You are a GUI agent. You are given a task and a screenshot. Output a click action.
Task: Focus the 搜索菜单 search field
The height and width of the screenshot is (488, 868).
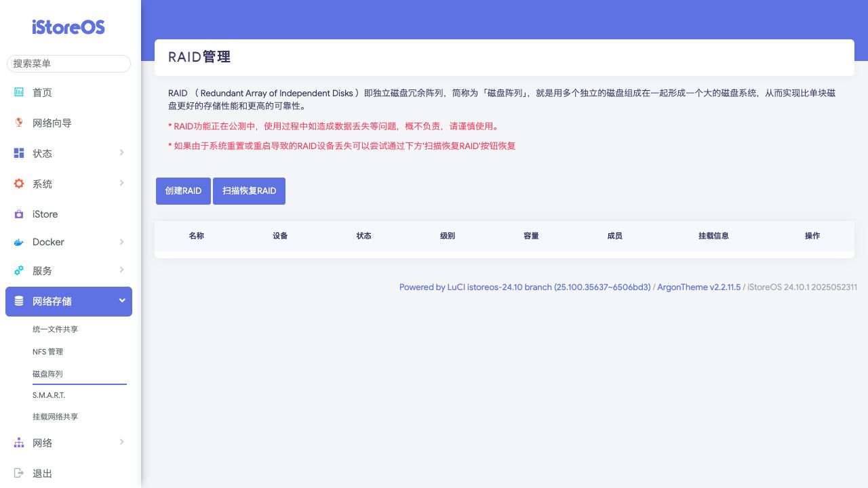(68, 64)
